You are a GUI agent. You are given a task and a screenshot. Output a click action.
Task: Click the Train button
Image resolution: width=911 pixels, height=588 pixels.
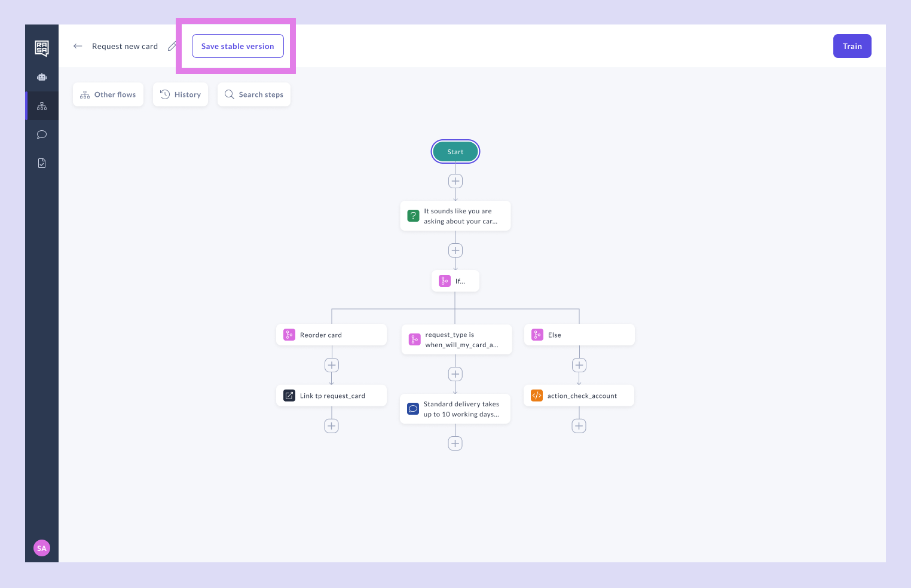click(852, 46)
